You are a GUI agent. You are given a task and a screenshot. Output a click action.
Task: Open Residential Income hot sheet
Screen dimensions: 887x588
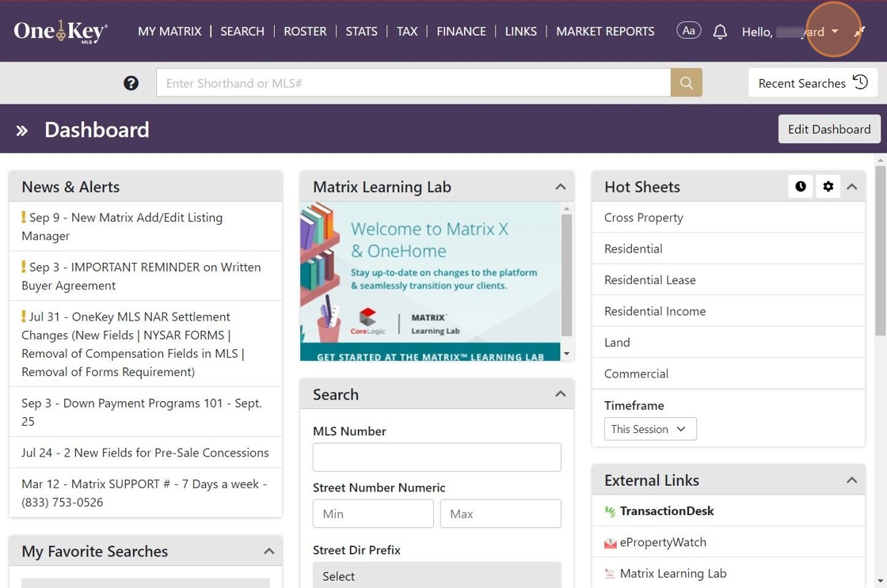click(728, 310)
